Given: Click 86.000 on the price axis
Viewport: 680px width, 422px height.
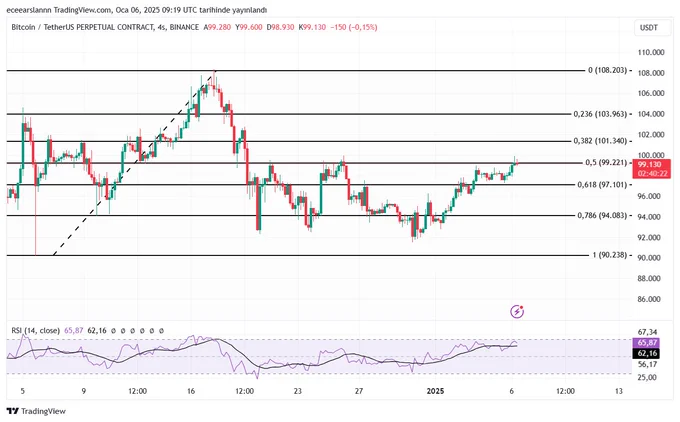Looking at the screenshot, I should (x=649, y=299).
